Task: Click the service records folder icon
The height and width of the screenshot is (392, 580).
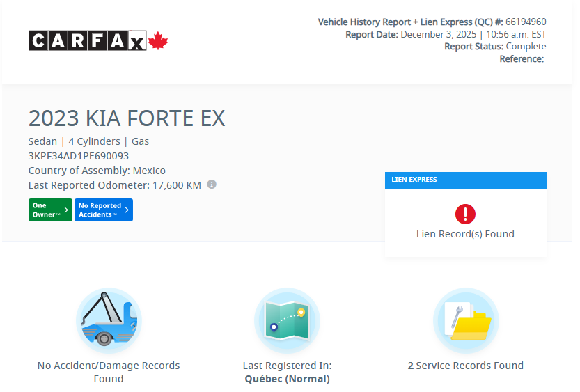Action: pos(466,320)
